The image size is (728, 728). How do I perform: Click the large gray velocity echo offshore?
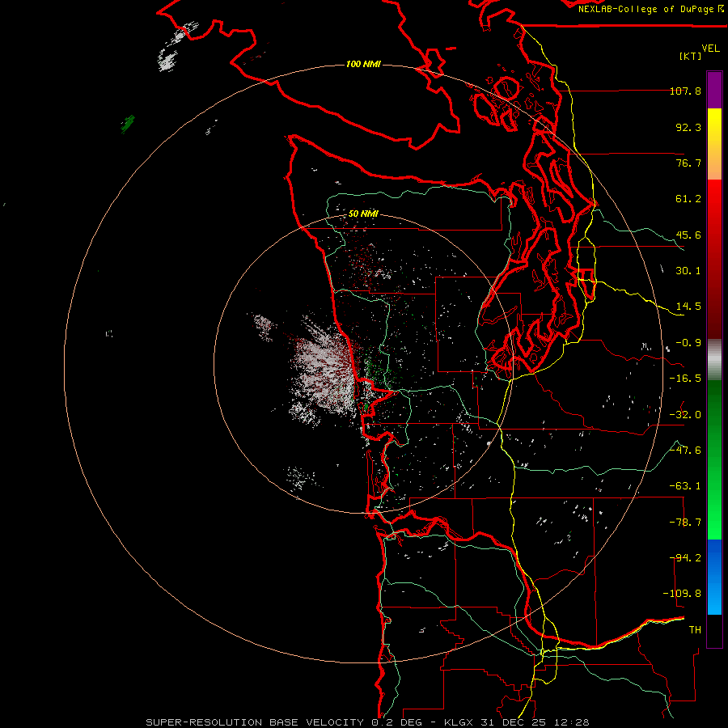point(323,371)
